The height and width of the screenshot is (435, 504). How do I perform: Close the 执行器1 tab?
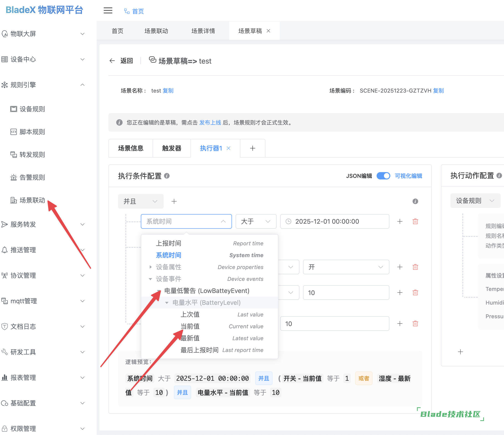click(228, 148)
